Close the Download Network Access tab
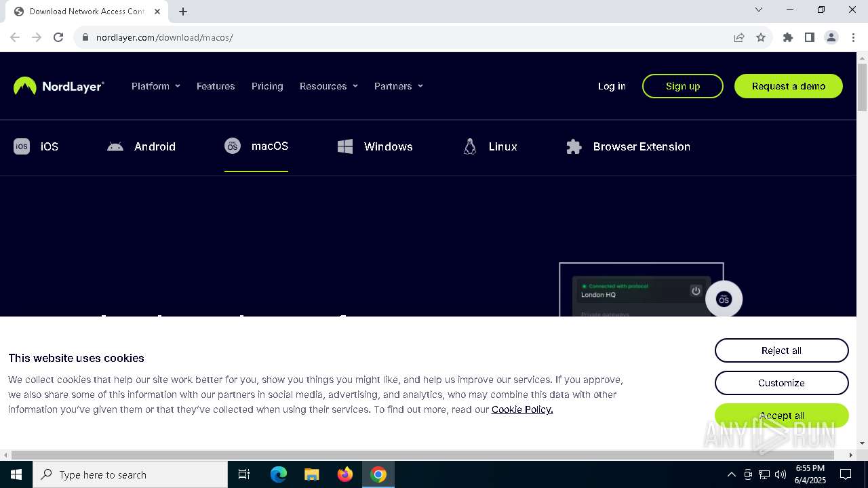Screen dimensions: 868x488 pos(157,12)
